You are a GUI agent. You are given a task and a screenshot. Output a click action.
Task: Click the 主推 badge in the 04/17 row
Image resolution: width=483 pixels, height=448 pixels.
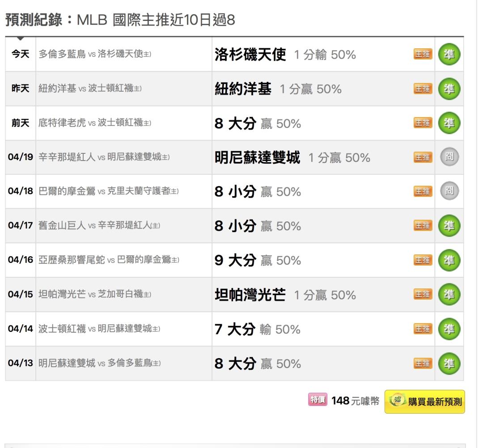coord(423,226)
